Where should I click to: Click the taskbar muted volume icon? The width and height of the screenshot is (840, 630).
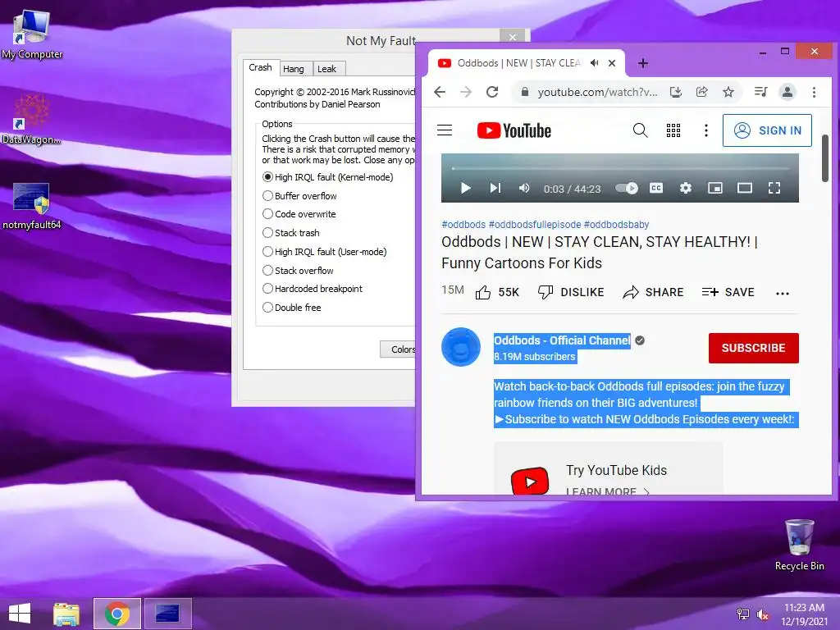[762, 614]
